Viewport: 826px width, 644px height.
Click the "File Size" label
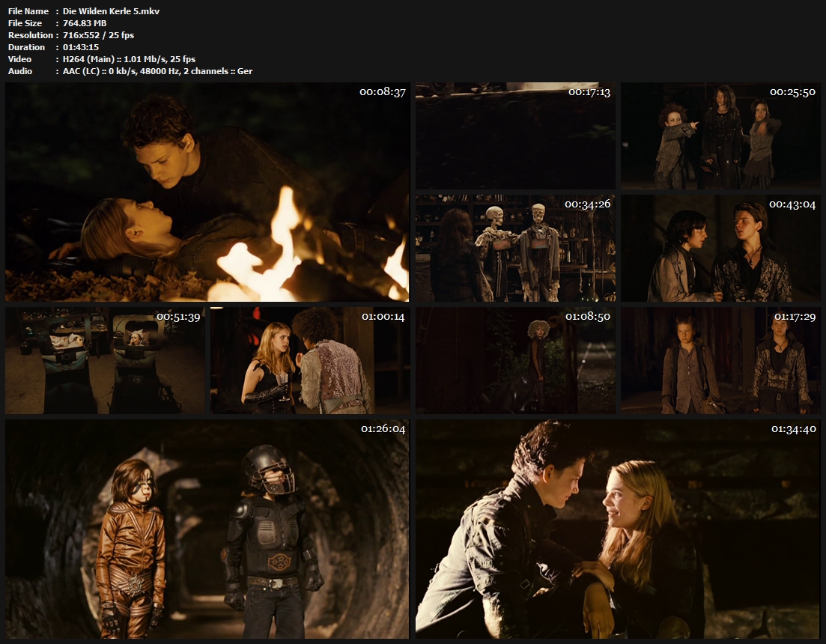point(25,23)
